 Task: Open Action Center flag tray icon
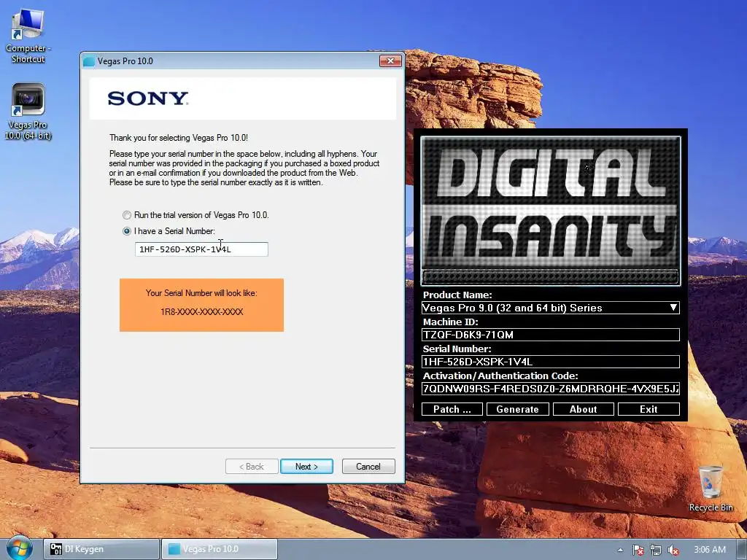pos(638,550)
